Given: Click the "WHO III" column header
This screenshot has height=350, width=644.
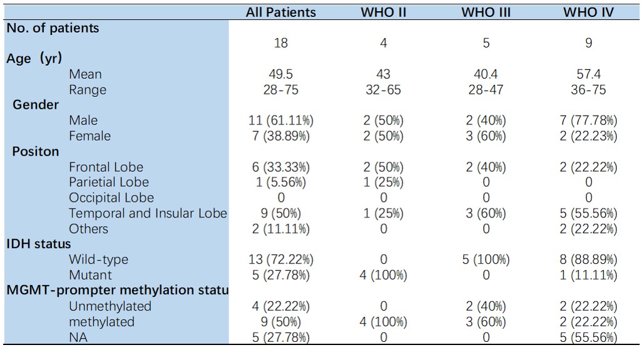Looking at the screenshot, I should (486, 12).
